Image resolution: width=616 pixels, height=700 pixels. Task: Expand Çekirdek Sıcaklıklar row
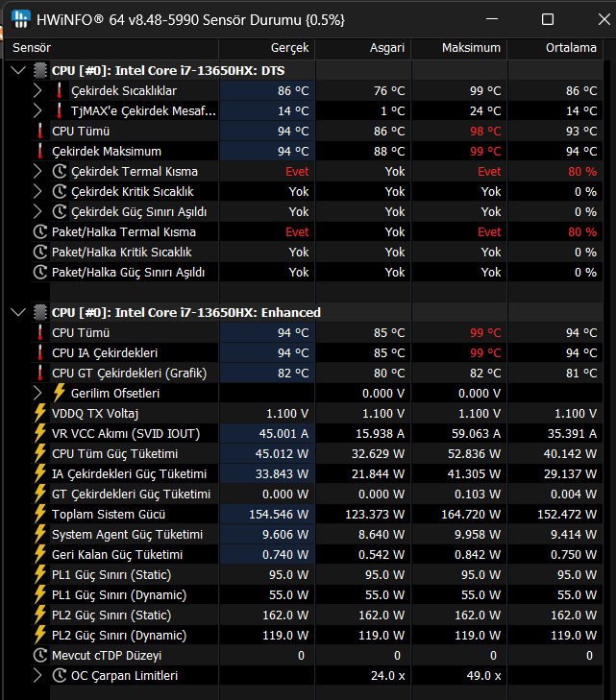point(38,90)
